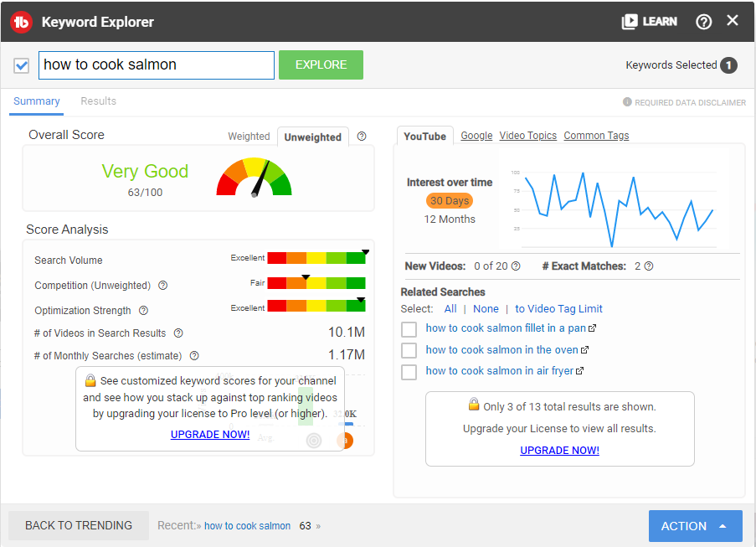The image size is (756, 547).
Task: Open help for Competition (Unweighted)
Action: click(163, 286)
